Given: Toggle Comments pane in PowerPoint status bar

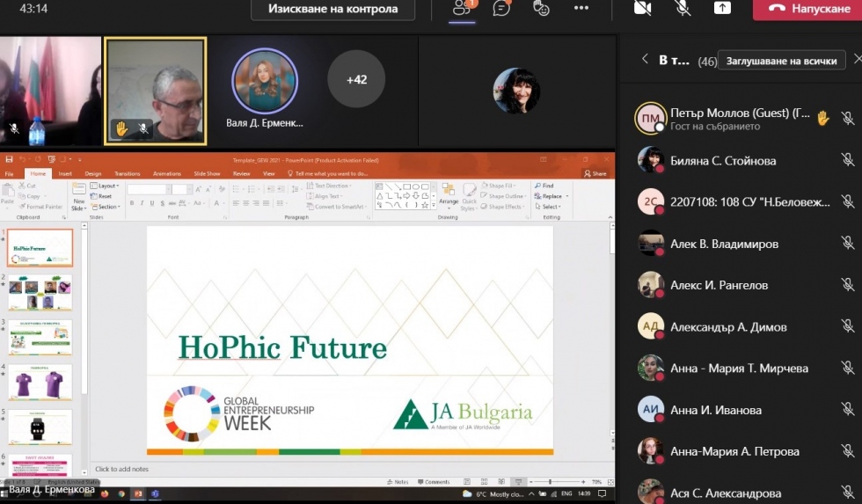Looking at the screenshot, I should pos(434,482).
